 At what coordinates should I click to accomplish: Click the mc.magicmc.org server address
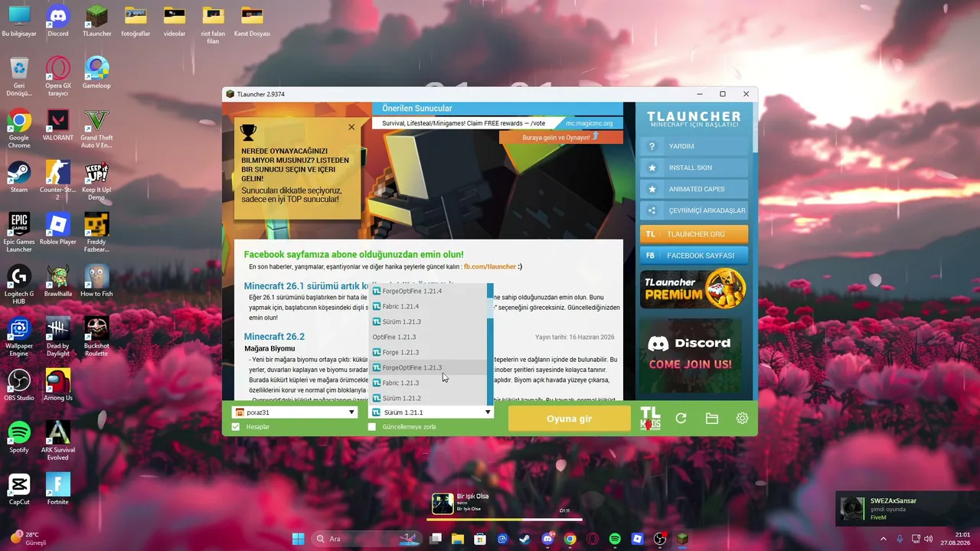click(589, 123)
